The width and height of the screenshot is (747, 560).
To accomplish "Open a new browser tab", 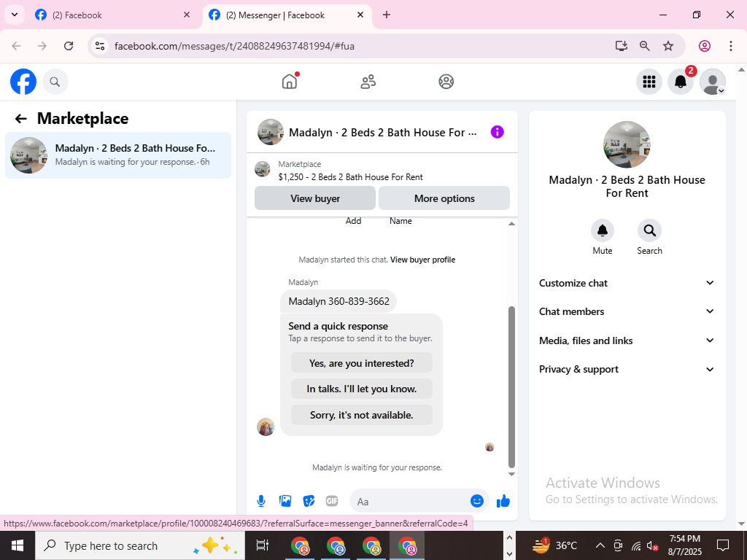I will pyautogui.click(x=387, y=15).
